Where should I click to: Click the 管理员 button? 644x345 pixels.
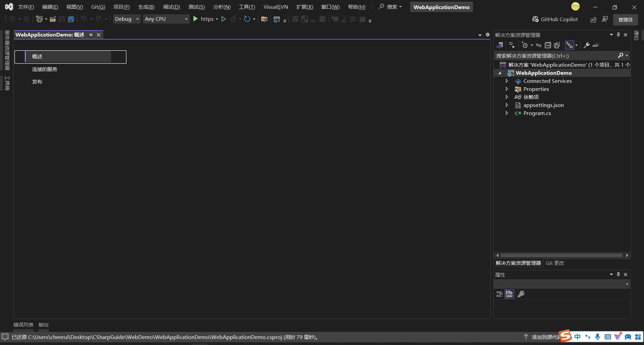click(625, 19)
